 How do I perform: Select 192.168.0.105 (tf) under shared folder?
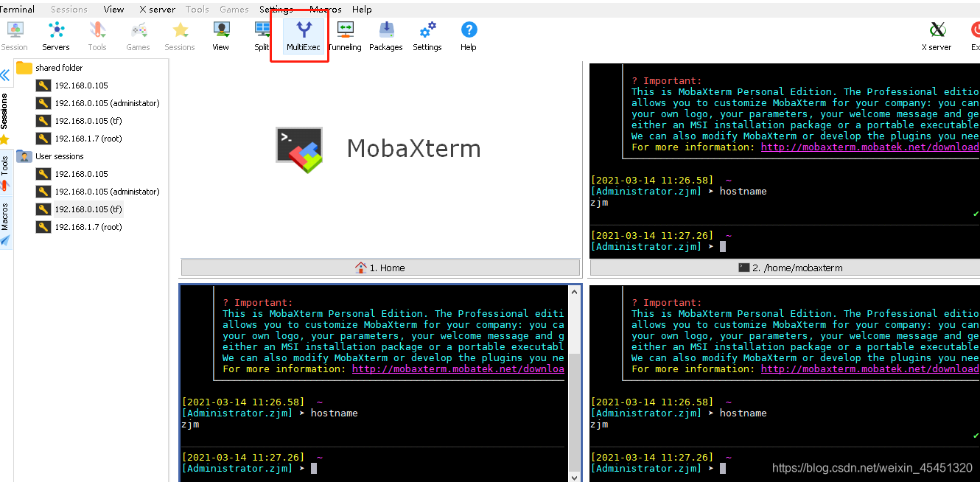point(88,121)
